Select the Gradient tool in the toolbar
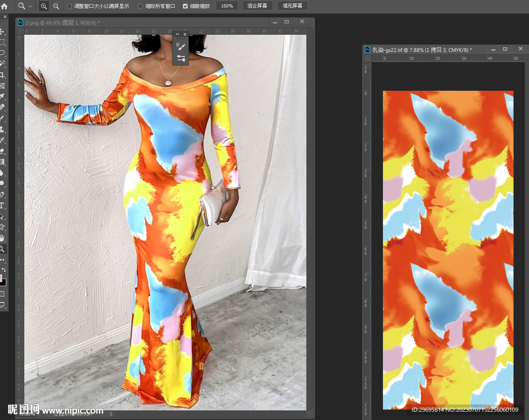 click(x=3, y=162)
